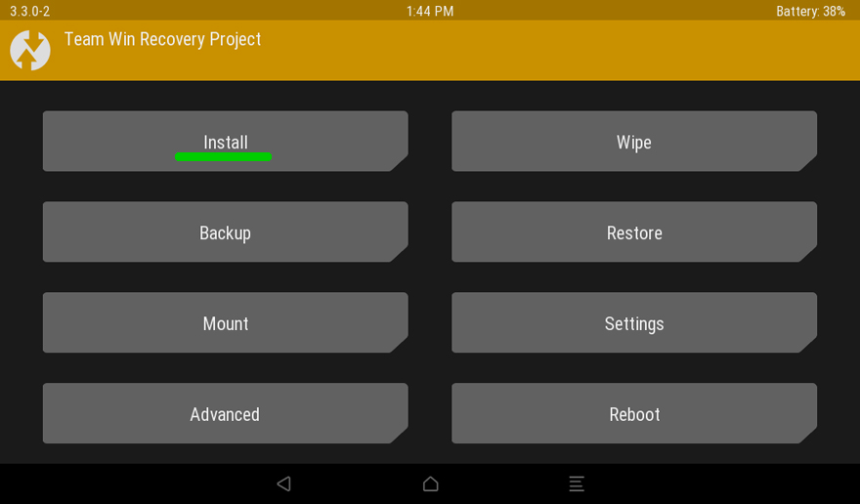Click the green highlight bar under Install
This screenshot has height=504, width=860.
[x=223, y=157]
